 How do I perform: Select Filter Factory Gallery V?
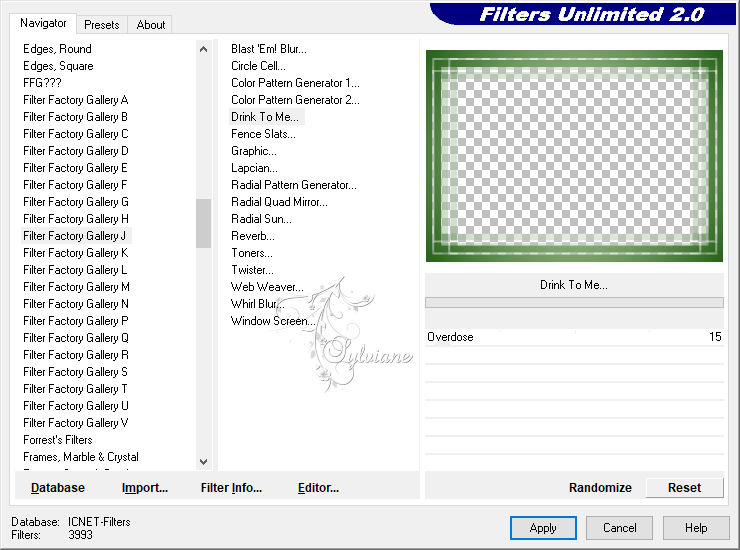pos(76,423)
